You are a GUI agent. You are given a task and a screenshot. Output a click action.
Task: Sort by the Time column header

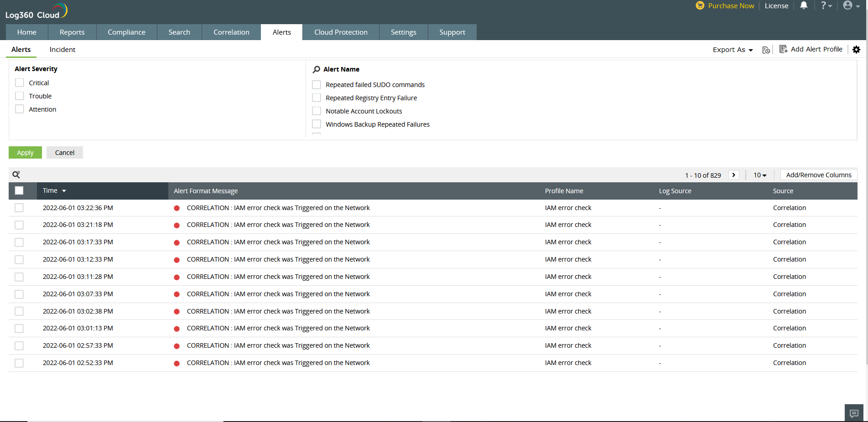pyautogui.click(x=50, y=190)
